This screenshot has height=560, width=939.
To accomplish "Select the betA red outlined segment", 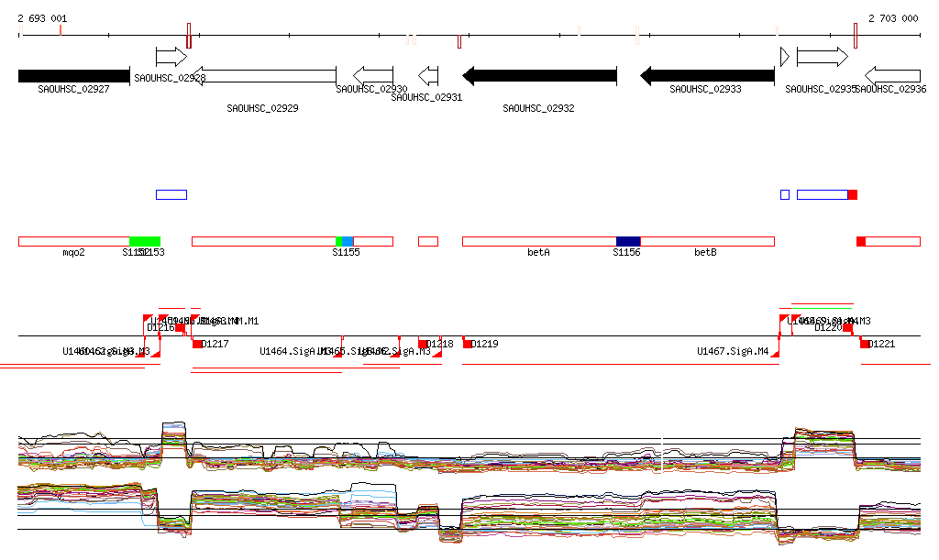I will (539, 242).
